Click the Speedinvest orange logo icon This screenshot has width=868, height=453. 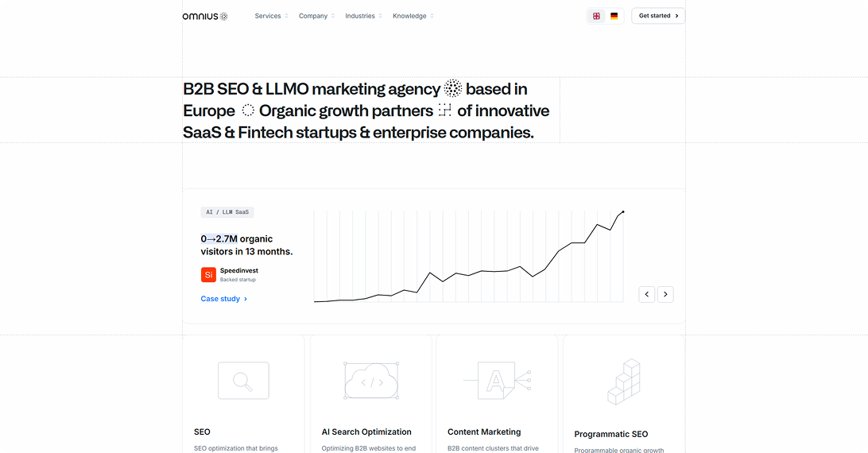208,275
